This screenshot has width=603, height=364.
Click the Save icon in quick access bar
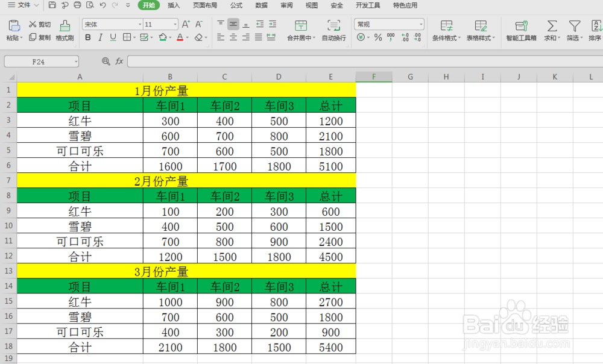point(52,5)
